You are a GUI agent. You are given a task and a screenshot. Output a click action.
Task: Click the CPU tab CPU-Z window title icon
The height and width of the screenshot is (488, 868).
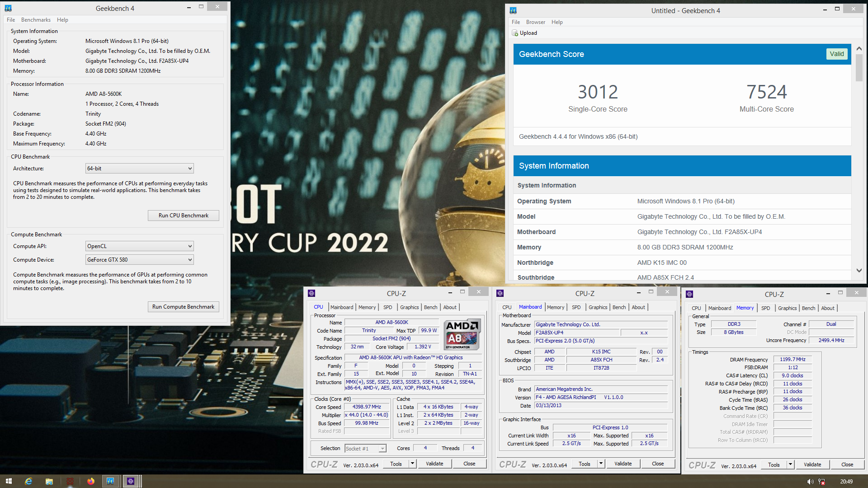(x=311, y=293)
